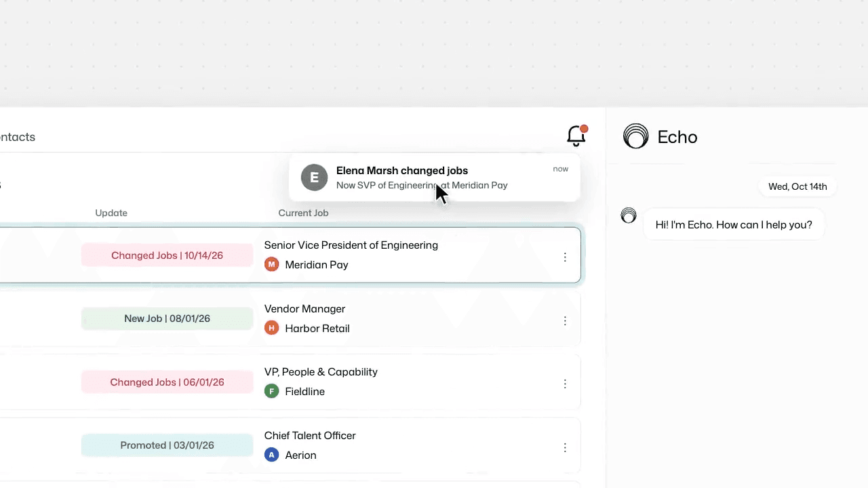The image size is (868, 488).
Task: Click the notification's 'now' timestamp
Action: coord(561,169)
